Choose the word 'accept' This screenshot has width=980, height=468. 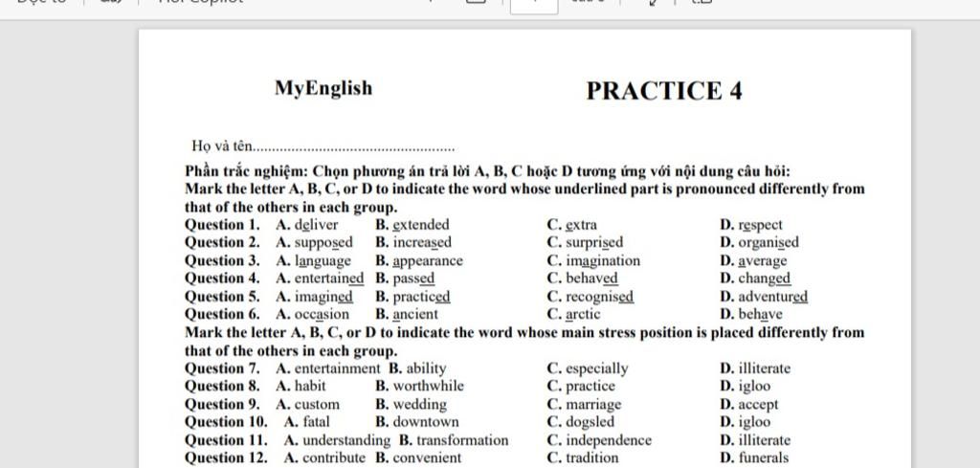[759, 405]
